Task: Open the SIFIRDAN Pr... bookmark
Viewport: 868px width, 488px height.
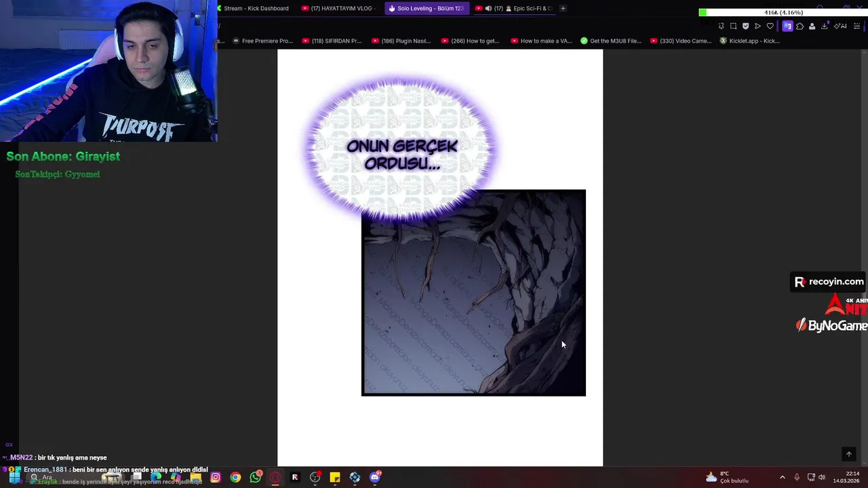Action: (x=332, y=41)
